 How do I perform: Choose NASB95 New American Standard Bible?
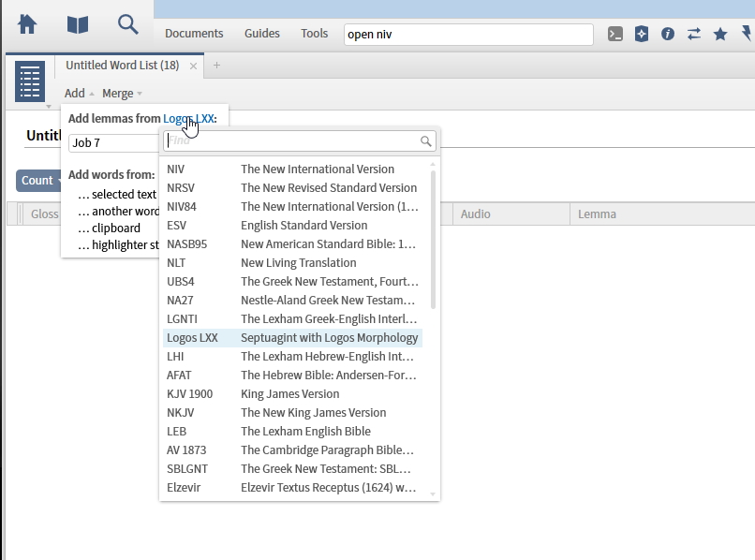coord(293,244)
